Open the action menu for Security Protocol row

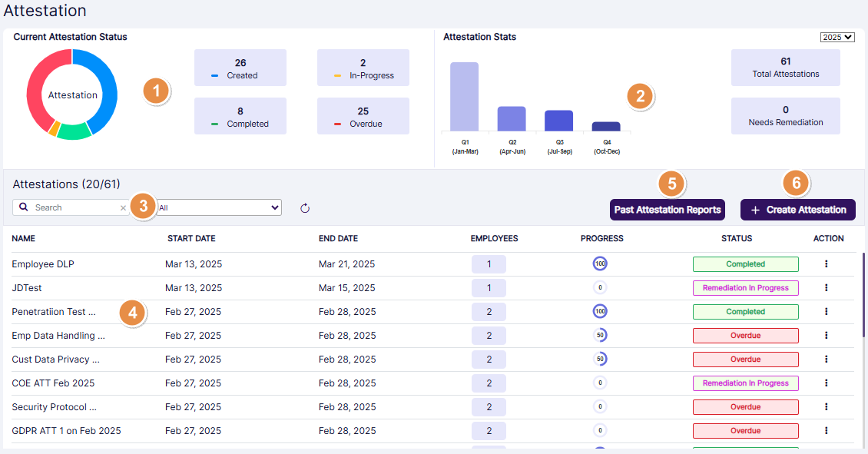point(826,406)
